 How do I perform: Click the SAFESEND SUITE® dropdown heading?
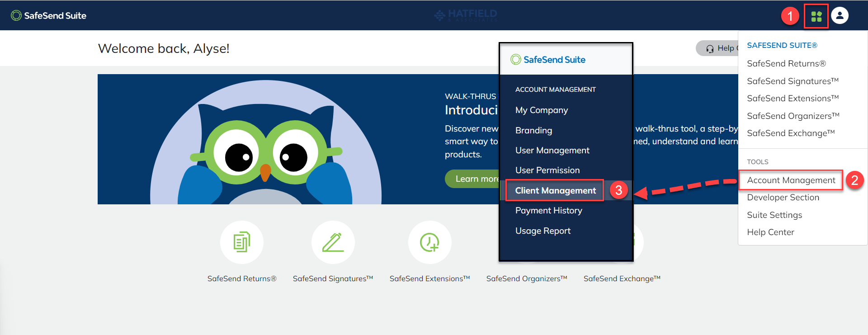782,45
